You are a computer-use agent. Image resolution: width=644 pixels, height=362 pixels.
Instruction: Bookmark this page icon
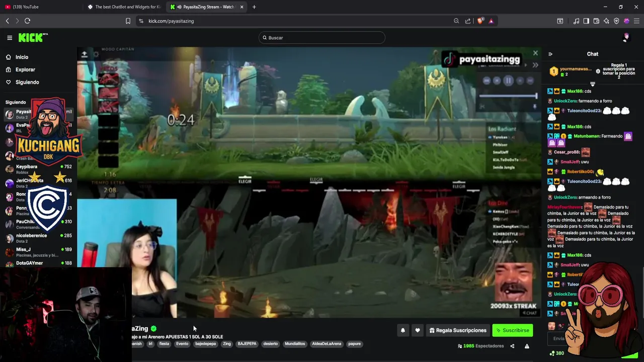pos(128,21)
